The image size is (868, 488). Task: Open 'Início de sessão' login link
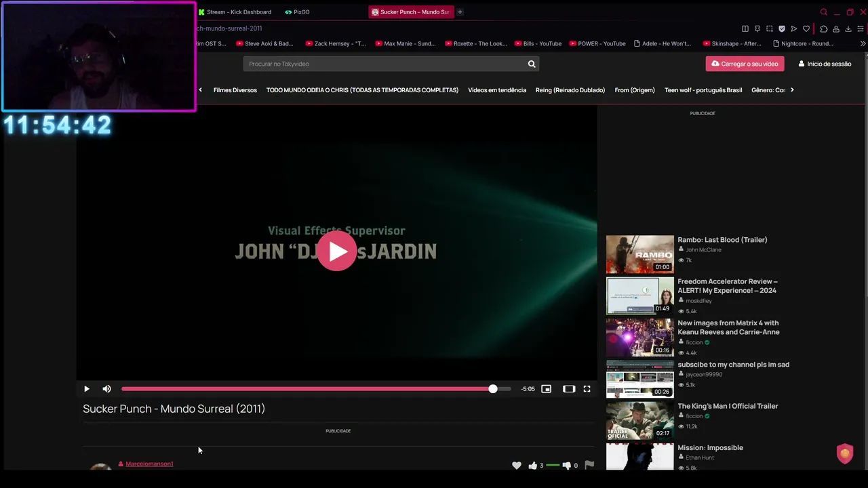825,64
